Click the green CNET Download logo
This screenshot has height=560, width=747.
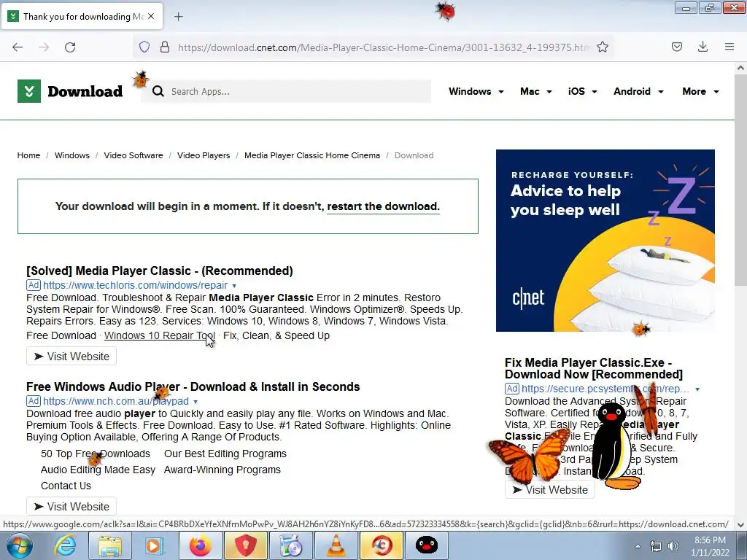click(x=70, y=91)
